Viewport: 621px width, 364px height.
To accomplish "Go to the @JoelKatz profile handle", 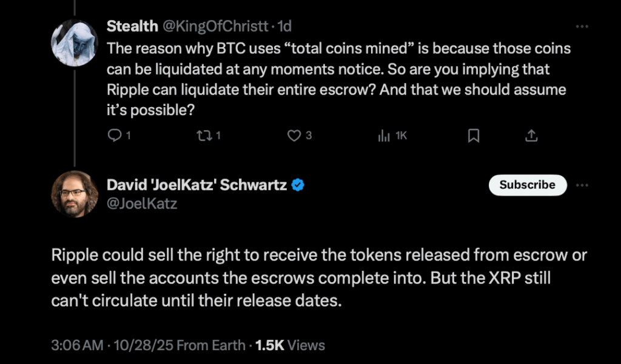I will click(142, 204).
